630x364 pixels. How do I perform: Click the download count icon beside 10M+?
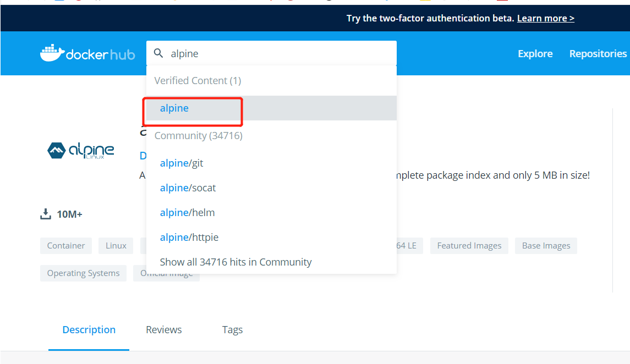pos(46,214)
